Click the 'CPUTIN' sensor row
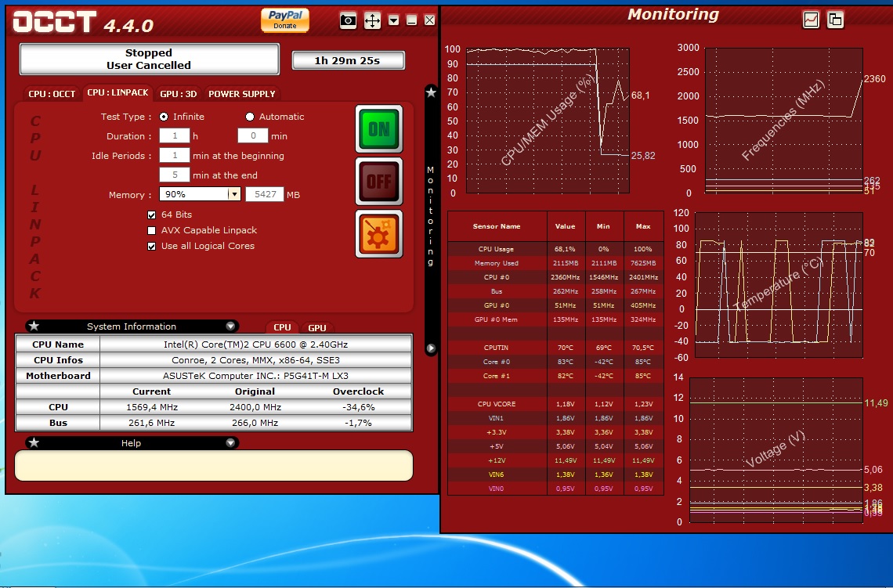Viewport: 893px width, 588px height. point(555,347)
